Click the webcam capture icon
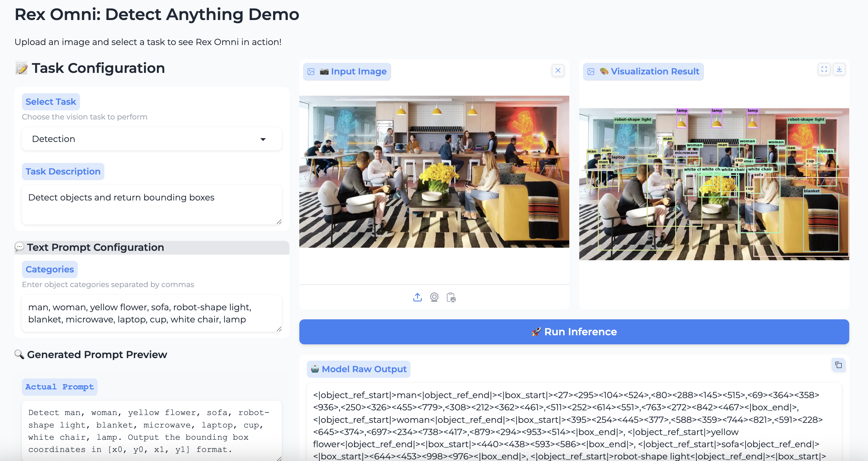 point(434,297)
